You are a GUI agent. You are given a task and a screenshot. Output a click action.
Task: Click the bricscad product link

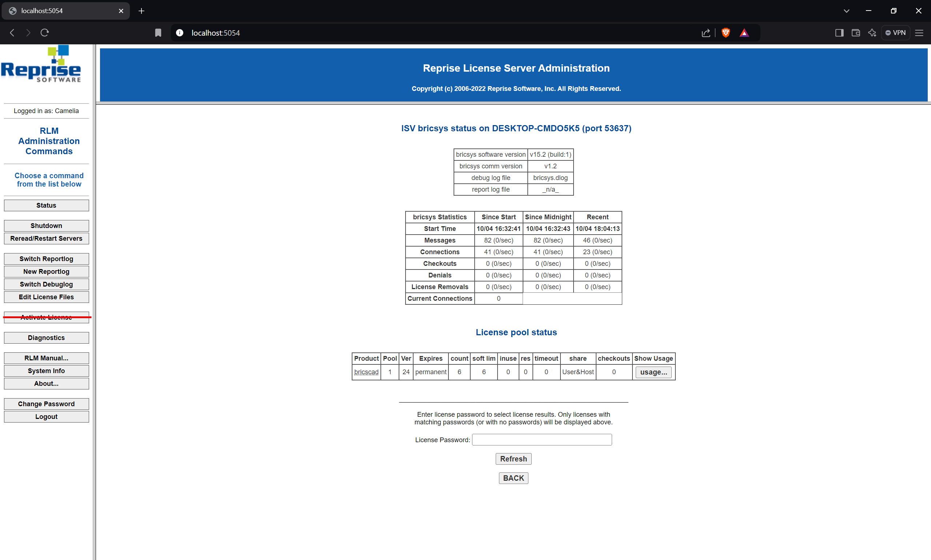[x=366, y=372]
